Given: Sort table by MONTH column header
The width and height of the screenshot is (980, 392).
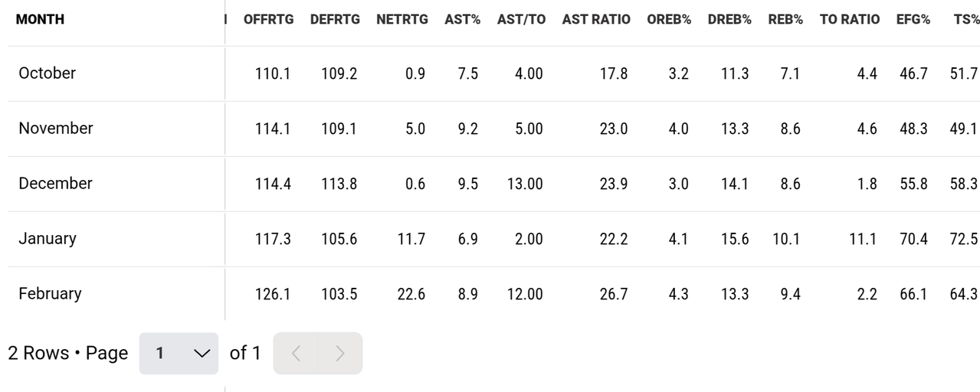Looking at the screenshot, I should coord(40,20).
